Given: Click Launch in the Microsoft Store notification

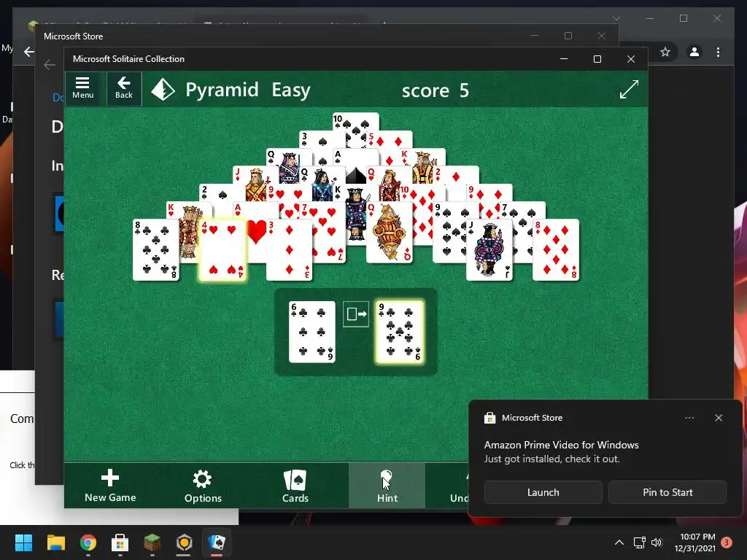Looking at the screenshot, I should coord(543,492).
